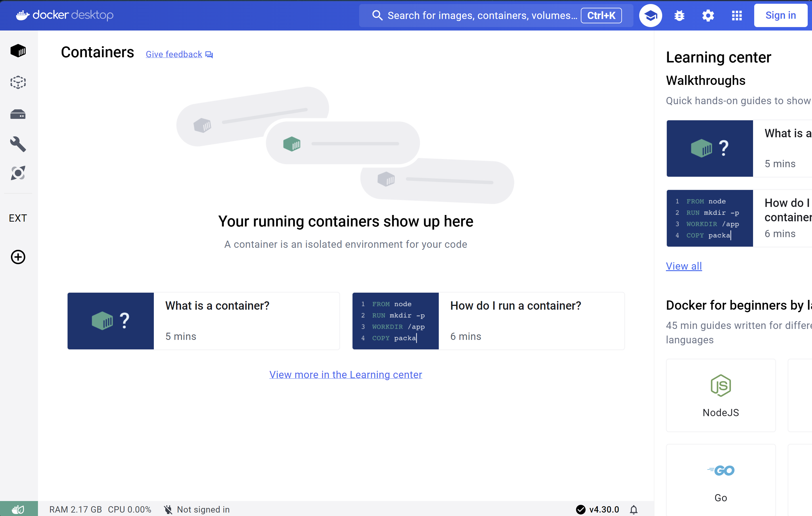This screenshot has width=812, height=516.
Task: Open the Images view in sidebar
Action: pos(18,82)
